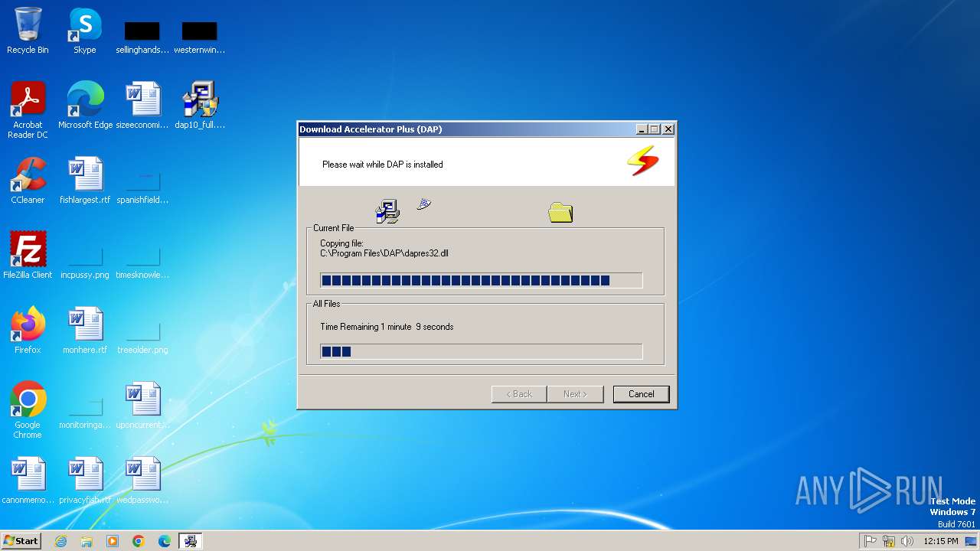Screen dimensions: 980x551
Task: Click the Download Accelerator Plus title bar
Action: (465, 129)
